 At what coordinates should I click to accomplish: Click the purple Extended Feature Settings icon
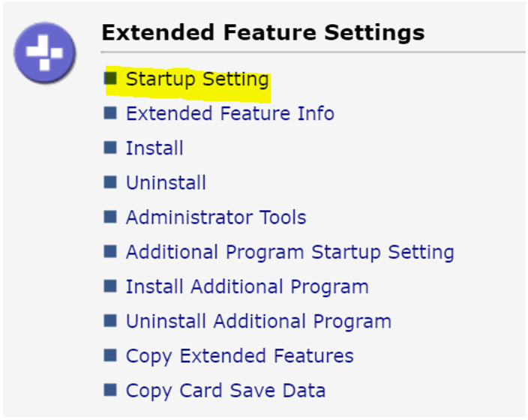(x=44, y=52)
